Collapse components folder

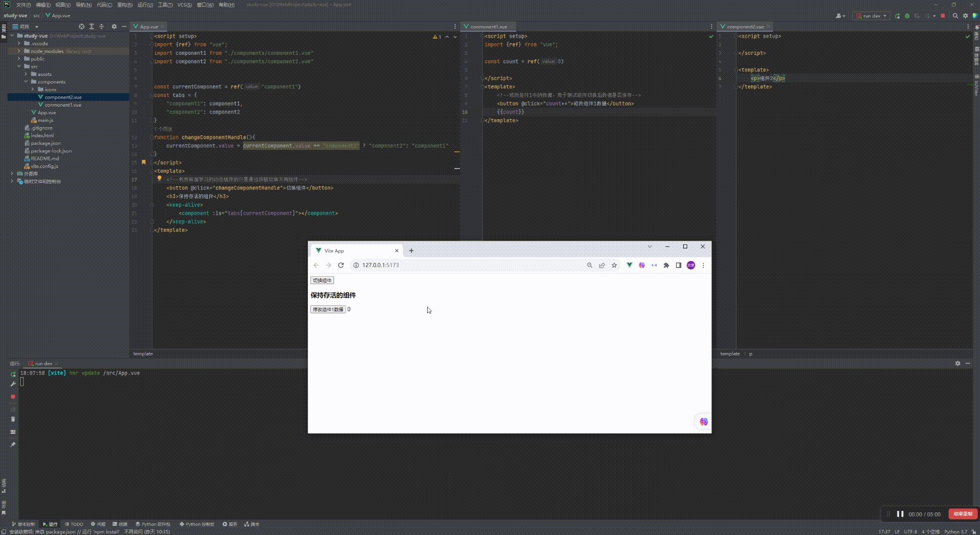[26, 81]
